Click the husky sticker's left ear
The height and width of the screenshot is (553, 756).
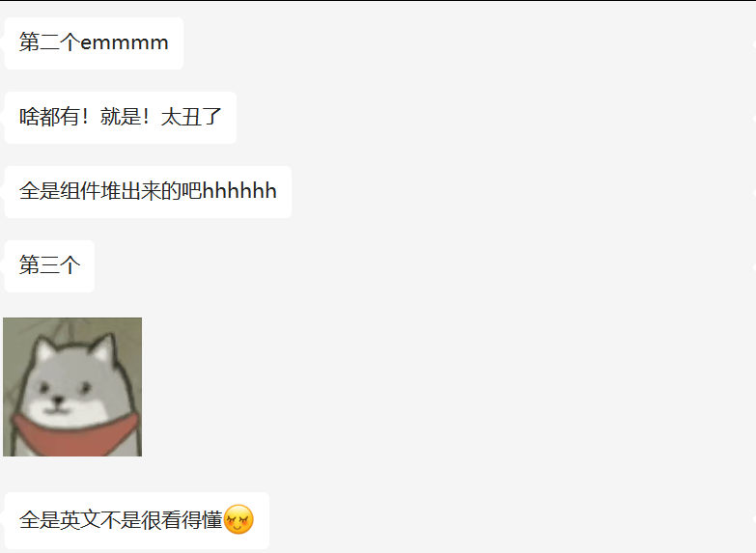pyautogui.click(x=43, y=349)
